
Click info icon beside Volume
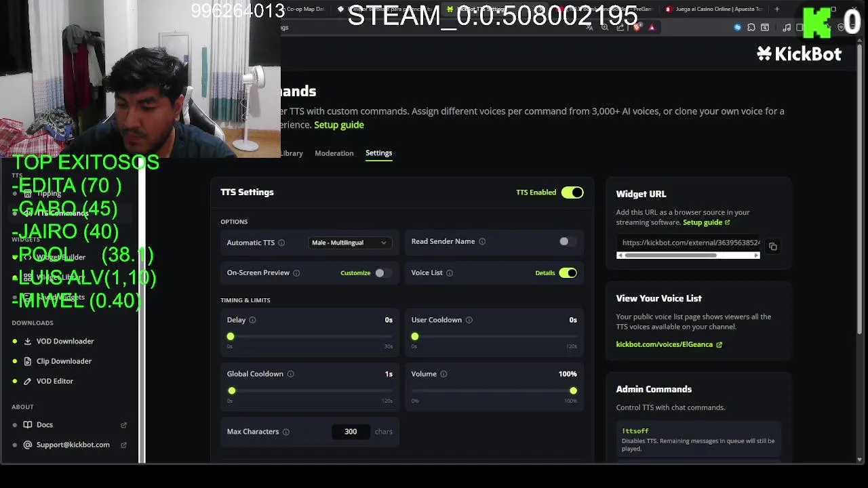pyautogui.click(x=443, y=374)
